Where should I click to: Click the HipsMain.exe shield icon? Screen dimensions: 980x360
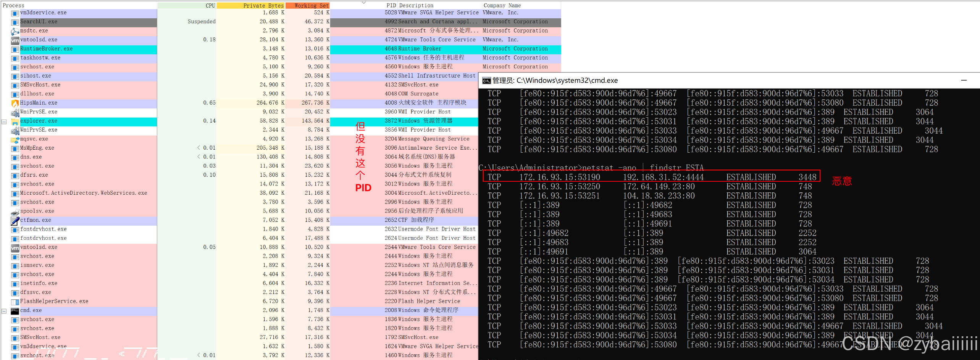pos(15,103)
